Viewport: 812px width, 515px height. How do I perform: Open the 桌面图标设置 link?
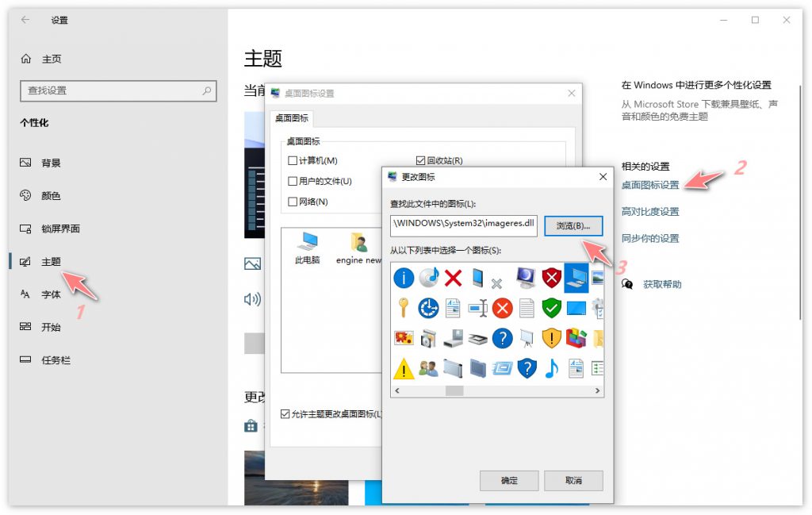coord(650,185)
